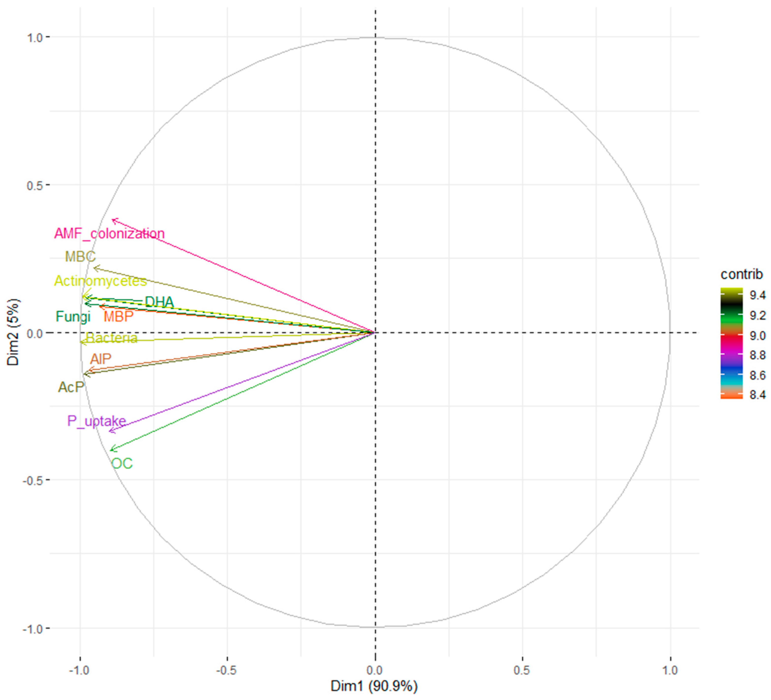Click the Fungi variable label
The image size is (771, 700).
(73, 316)
